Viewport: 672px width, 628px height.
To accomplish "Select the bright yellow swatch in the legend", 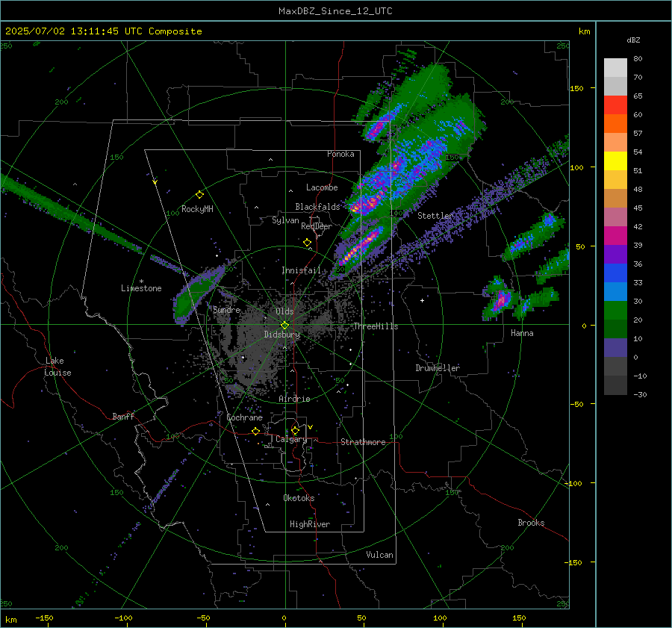I will [615, 161].
